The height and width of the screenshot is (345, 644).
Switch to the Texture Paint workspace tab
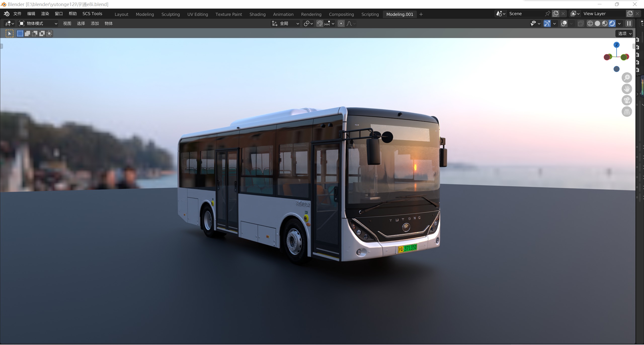tap(229, 14)
